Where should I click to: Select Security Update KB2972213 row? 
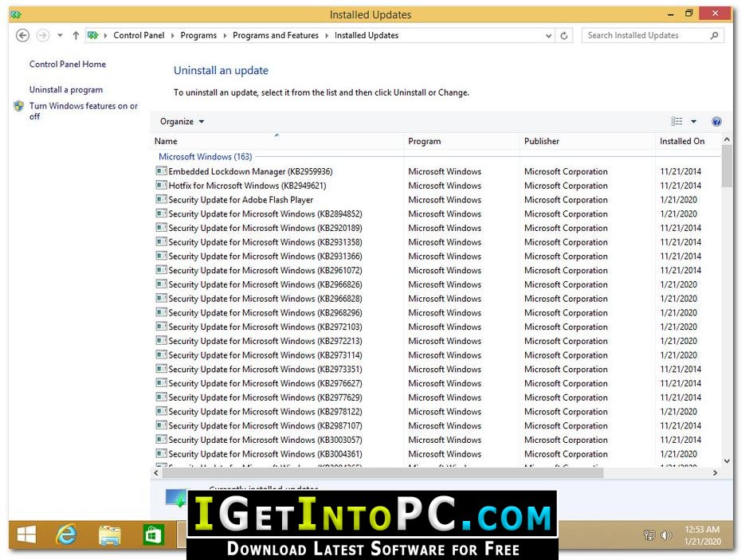tap(435, 341)
